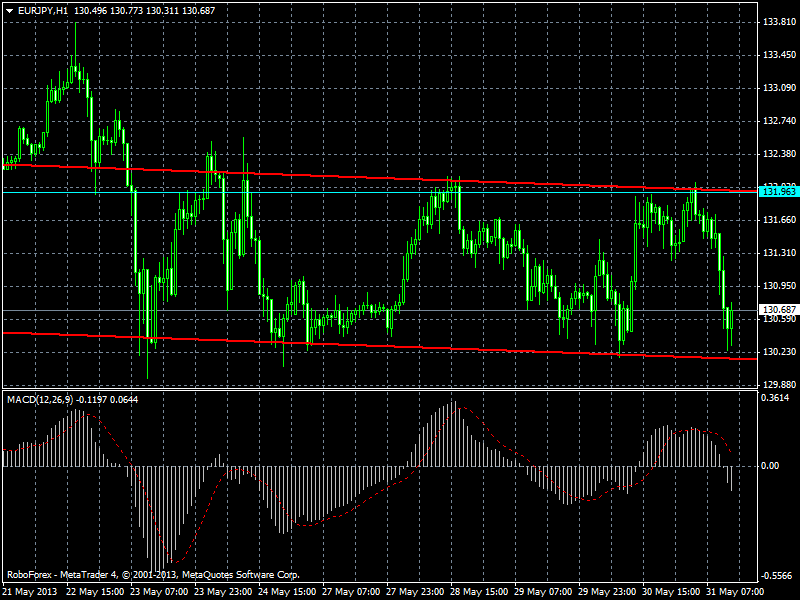Click the 130.230 price scale value
800x600 pixels.
click(779, 352)
